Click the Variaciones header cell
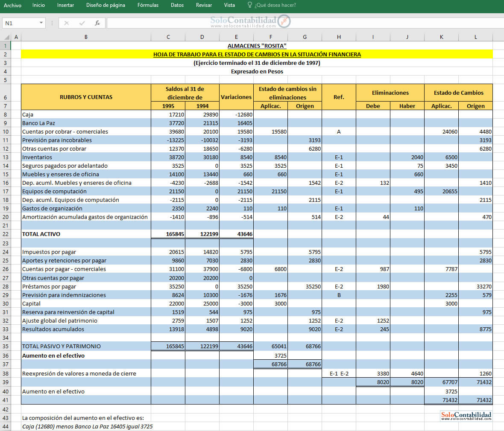This screenshot has width=504, height=431. pos(236,97)
